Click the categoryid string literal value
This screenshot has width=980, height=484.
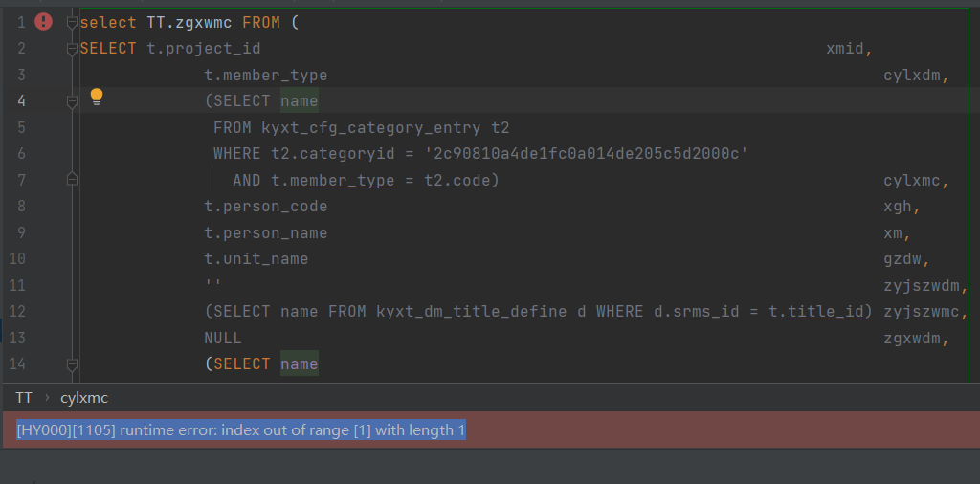tap(586, 154)
